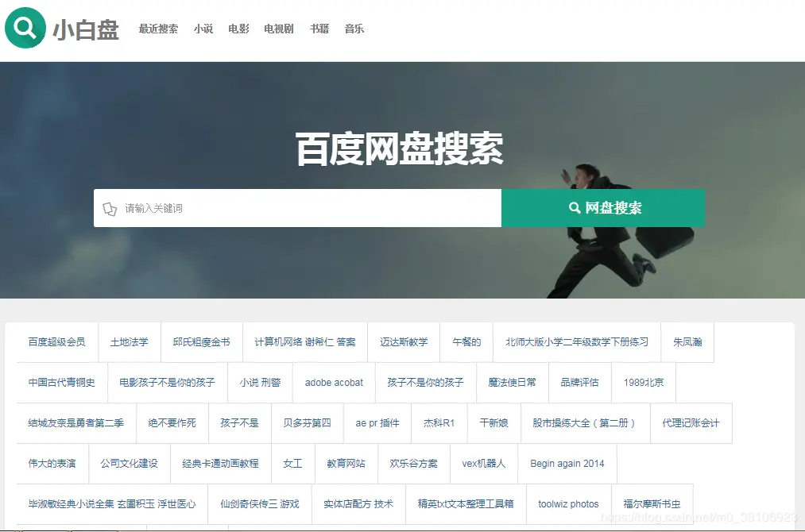Select the 小说 刑警 tag
This screenshot has width=805, height=532.
coord(261,383)
